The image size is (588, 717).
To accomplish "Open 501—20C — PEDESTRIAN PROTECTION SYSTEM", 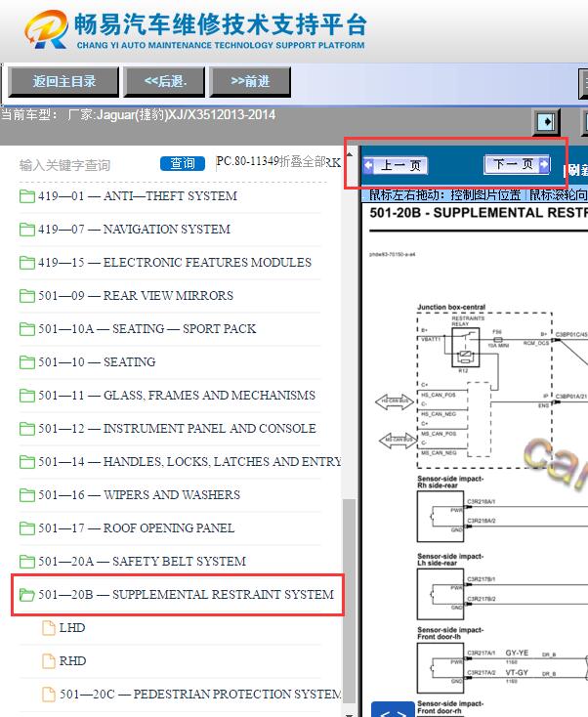I will click(200, 695).
